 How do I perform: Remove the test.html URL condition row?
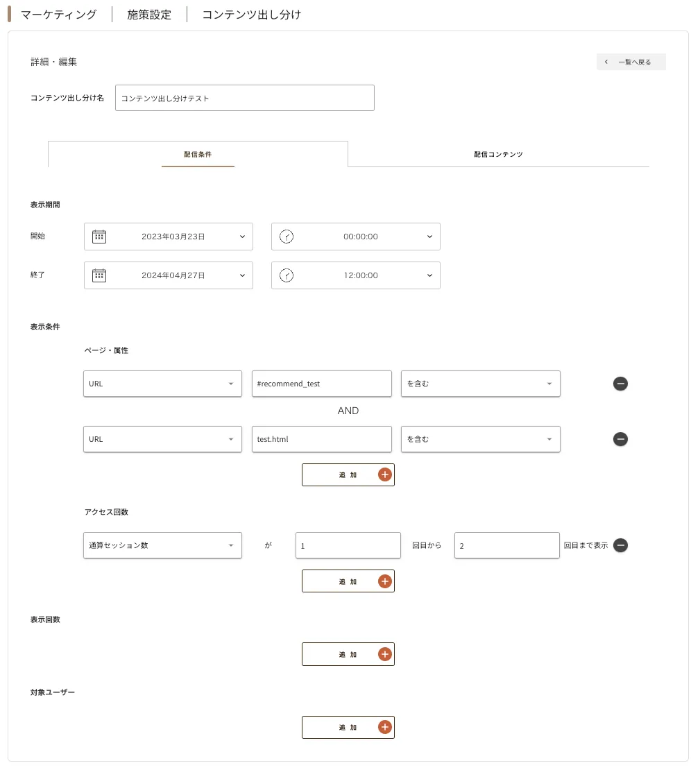click(x=620, y=439)
